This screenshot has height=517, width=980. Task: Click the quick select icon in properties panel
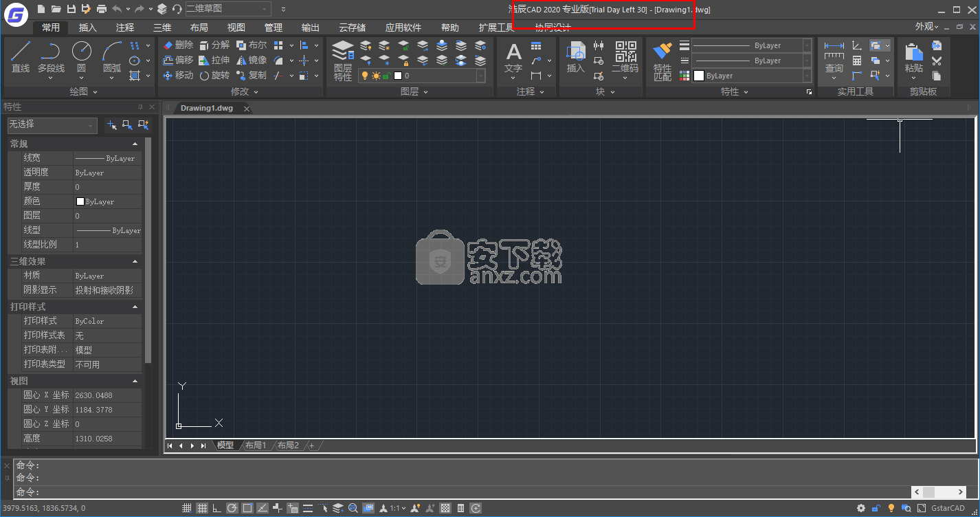144,124
